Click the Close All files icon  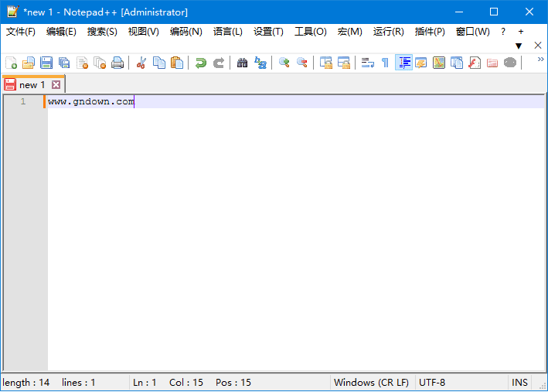[x=100, y=63]
